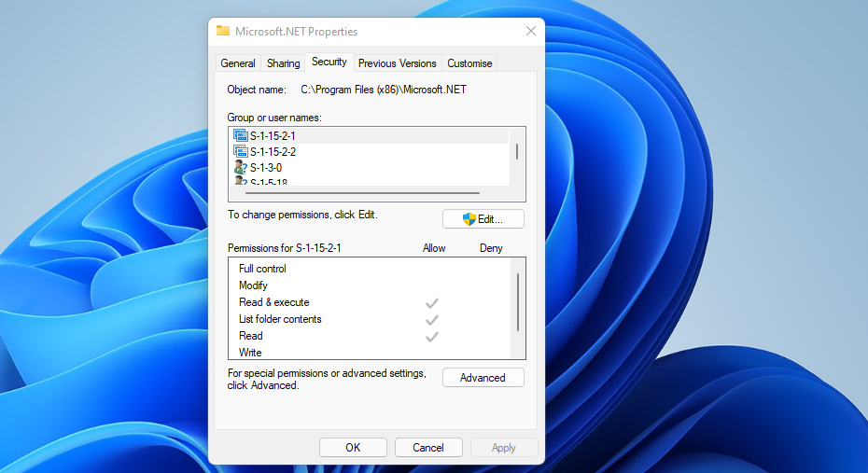868x473 pixels.
Task: Click the Allow column header
Action: coord(434,248)
